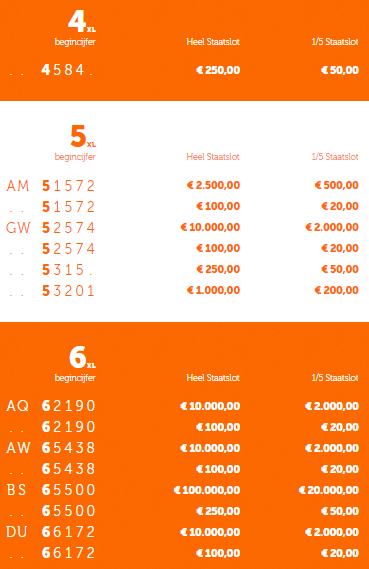369x569 pixels.
Task: Click the AQ 62190 lot entry
Action: tap(50, 406)
